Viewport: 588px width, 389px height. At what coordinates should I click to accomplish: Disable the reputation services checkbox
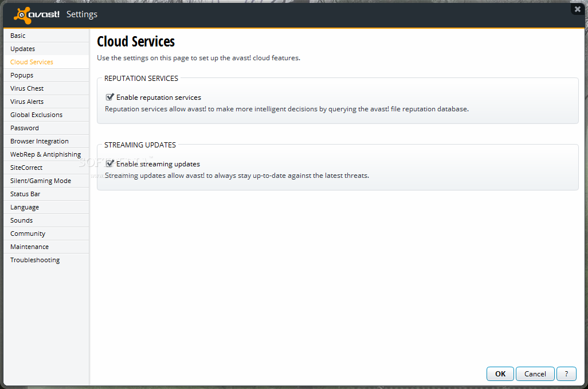pyautogui.click(x=109, y=98)
